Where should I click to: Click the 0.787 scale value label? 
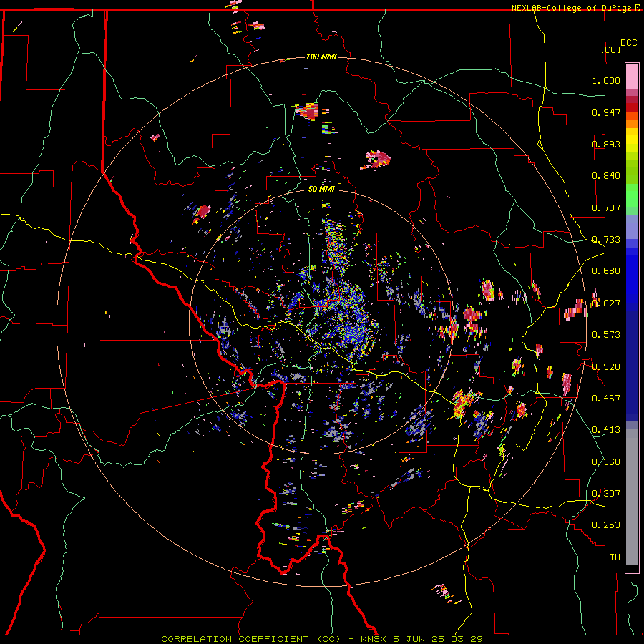tap(606, 208)
